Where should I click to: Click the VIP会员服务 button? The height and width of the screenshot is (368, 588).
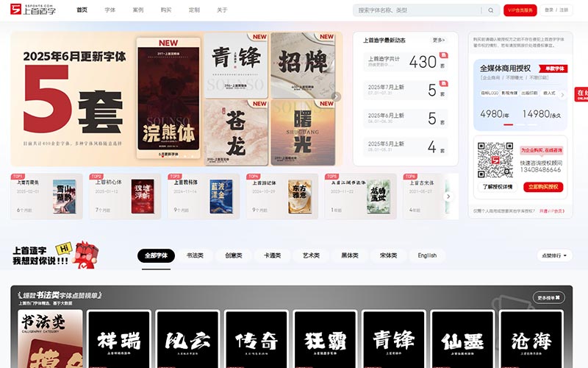(x=520, y=10)
